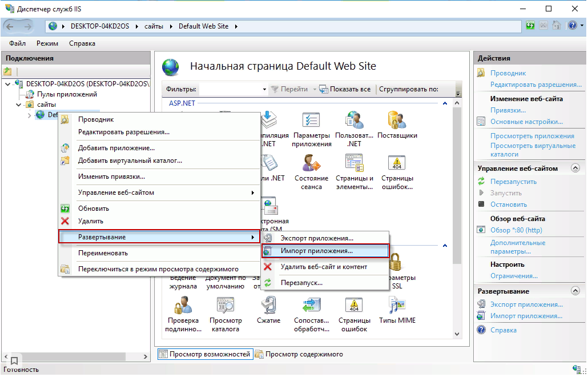
Task: Select Импорт приложения in submenu
Action: tap(316, 250)
